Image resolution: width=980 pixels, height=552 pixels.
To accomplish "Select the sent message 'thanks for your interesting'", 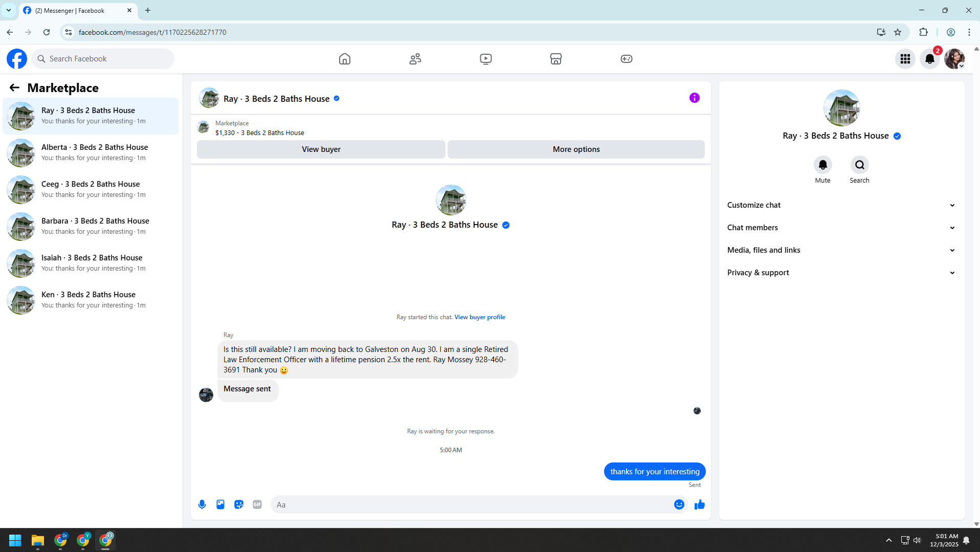I will [x=655, y=472].
